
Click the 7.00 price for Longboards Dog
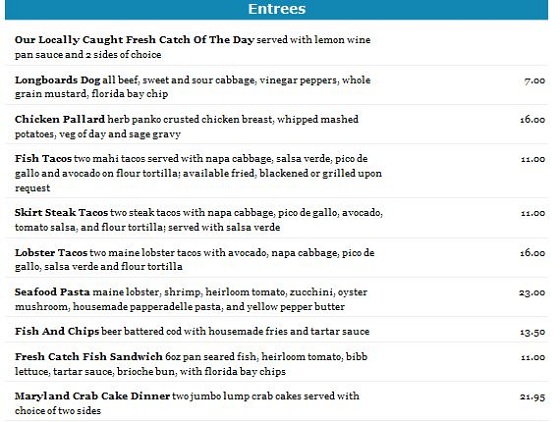tap(535, 81)
